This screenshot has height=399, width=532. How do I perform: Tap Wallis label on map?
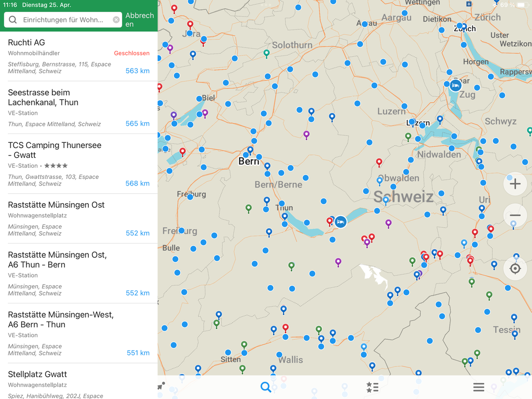point(291,360)
